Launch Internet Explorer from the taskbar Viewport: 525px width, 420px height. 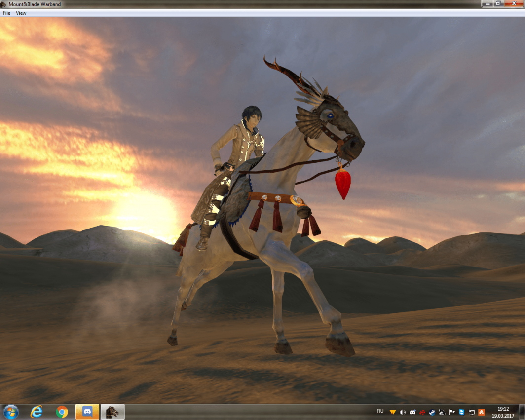(37, 412)
